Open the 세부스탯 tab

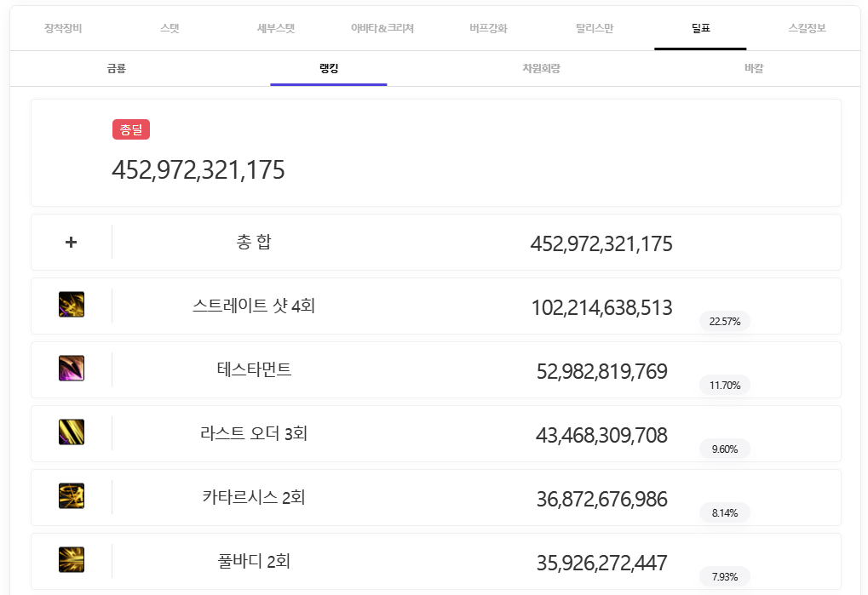[x=276, y=28]
